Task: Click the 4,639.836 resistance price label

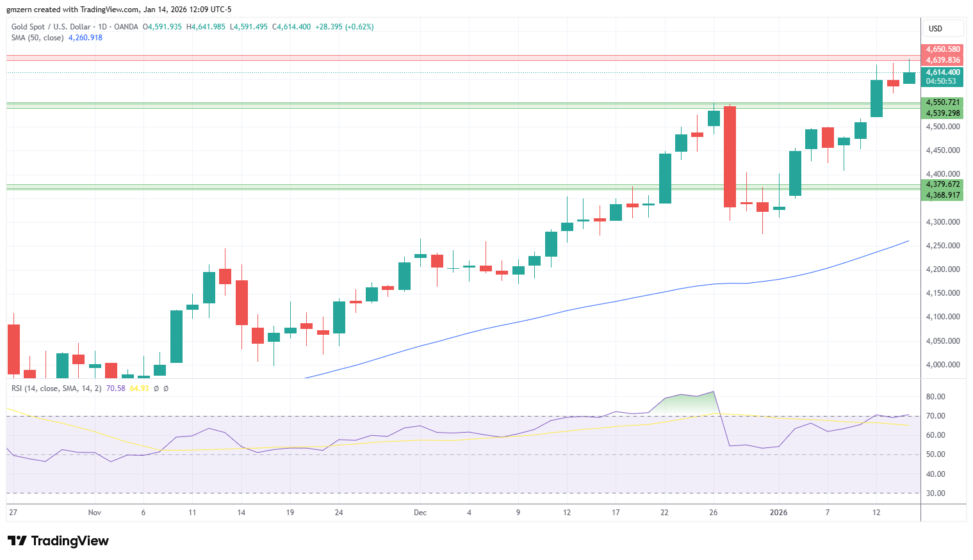Action: 942,60
